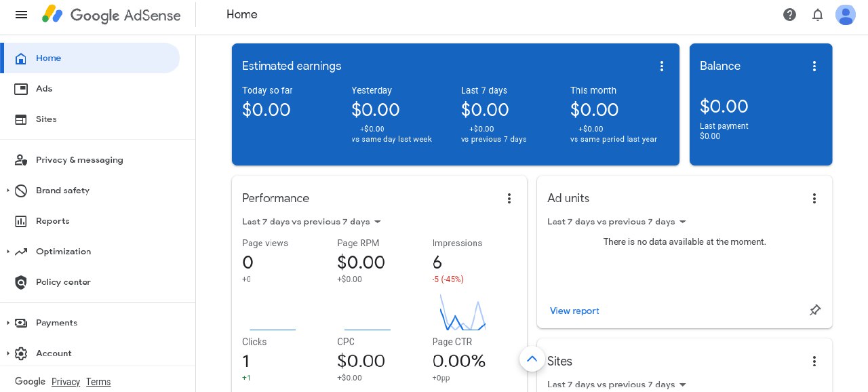Click the Home page title in header
Image resolution: width=868 pixels, height=392 pixels.
click(242, 14)
